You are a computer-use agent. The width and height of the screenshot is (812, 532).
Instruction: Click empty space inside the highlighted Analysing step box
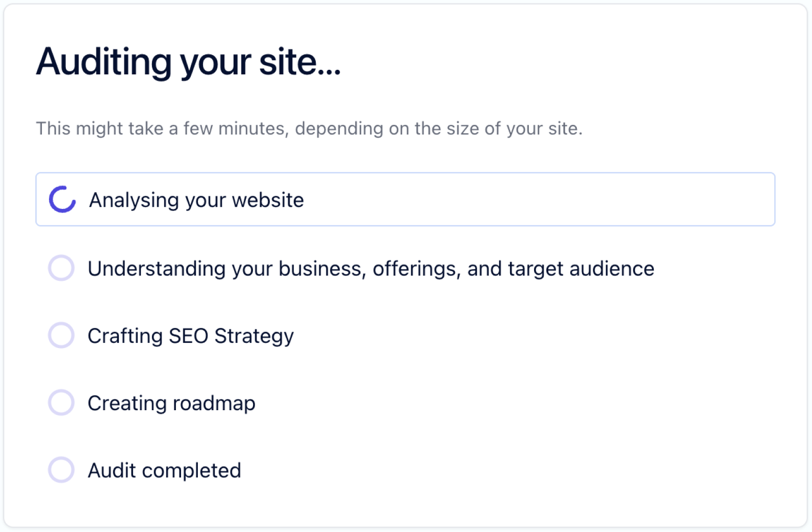536,199
